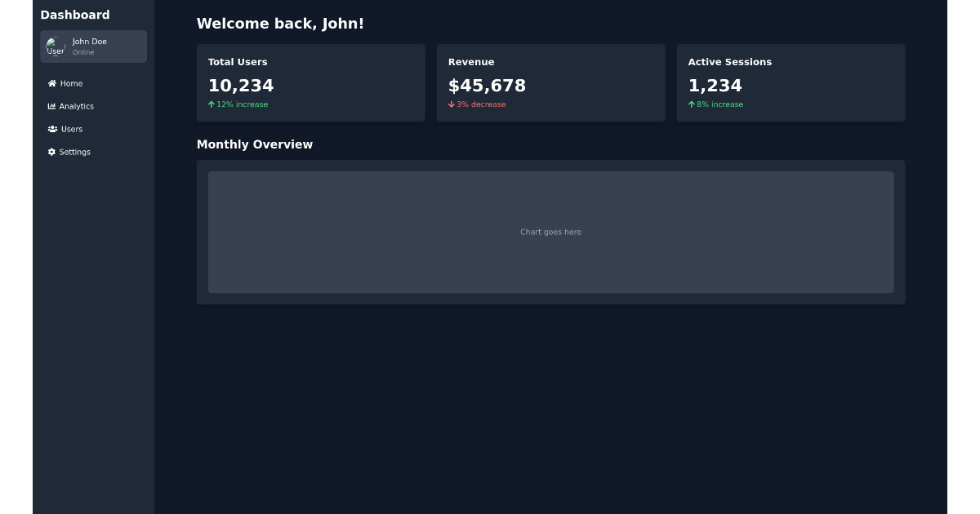The width and height of the screenshot is (980, 514).
Task: Select the Analytics menu entry
Action: tap(78, 106)
